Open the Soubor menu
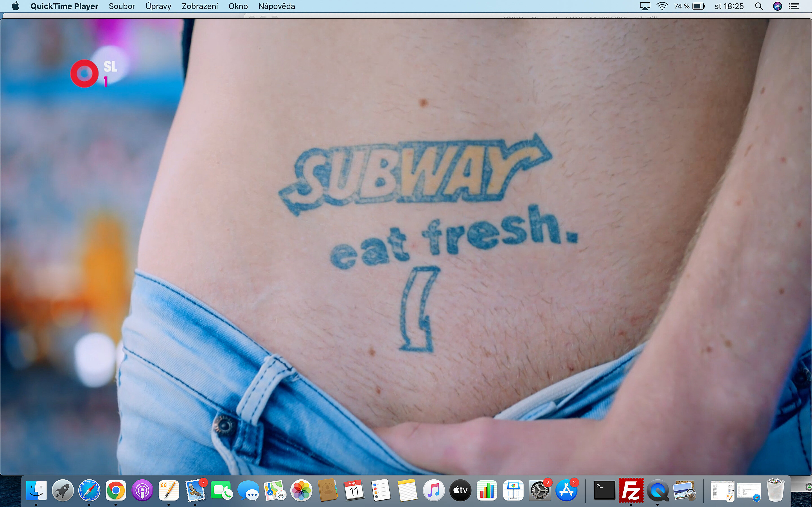812x507 pixels. coord(122,6)
